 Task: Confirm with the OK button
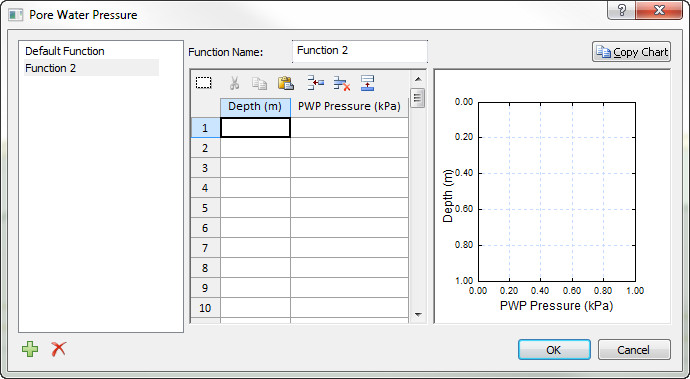554,350
